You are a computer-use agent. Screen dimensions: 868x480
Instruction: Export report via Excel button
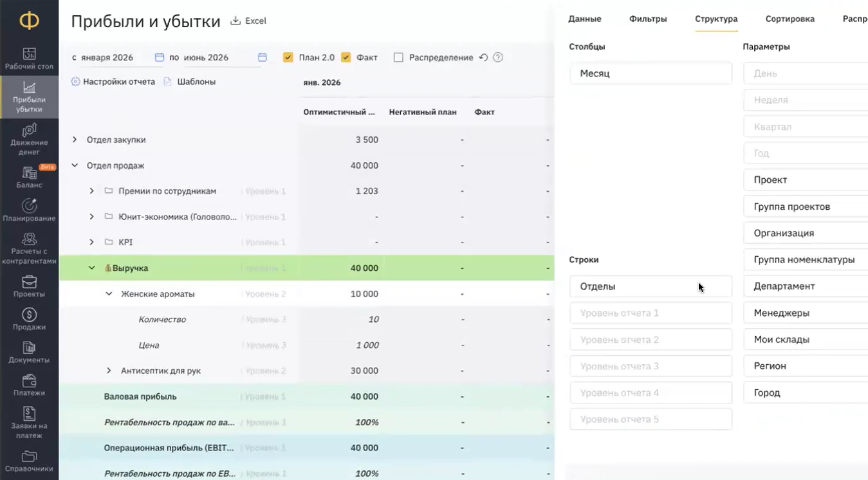click(x=248, y=21)
